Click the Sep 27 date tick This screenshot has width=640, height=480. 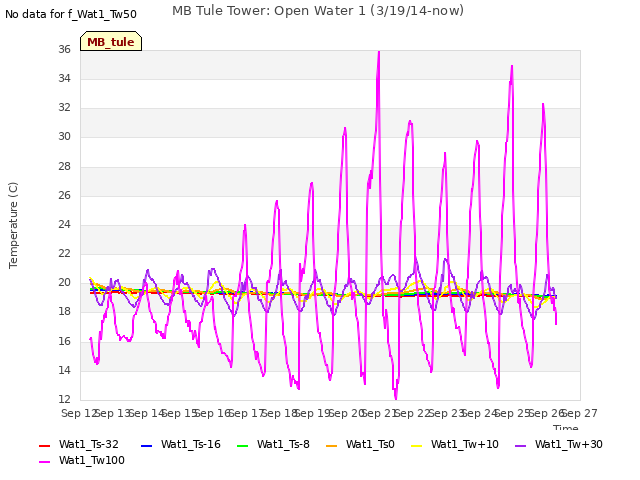[580, 413]
